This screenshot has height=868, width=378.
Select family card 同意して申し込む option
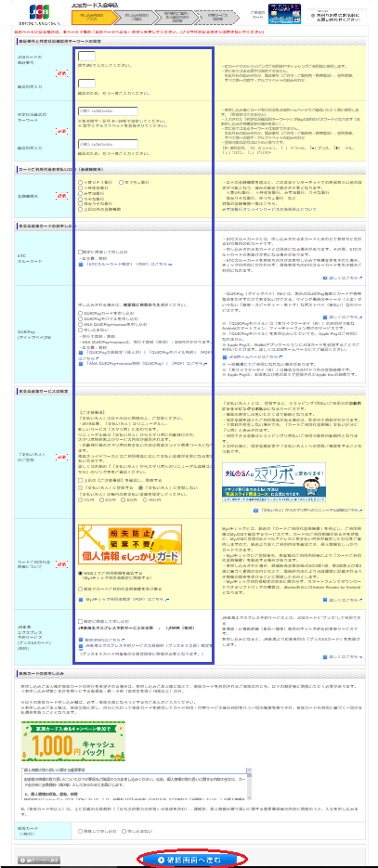click(80, 831)
